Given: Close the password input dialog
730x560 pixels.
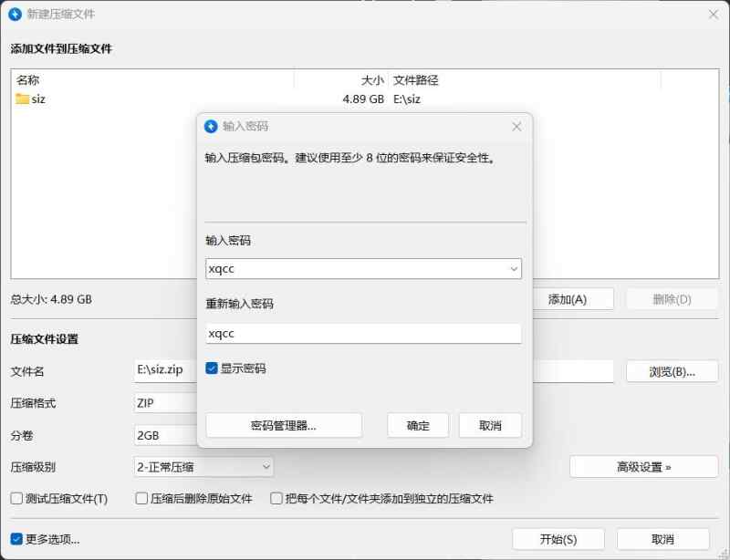Looking at the screenshot, I should coord(516,127).
